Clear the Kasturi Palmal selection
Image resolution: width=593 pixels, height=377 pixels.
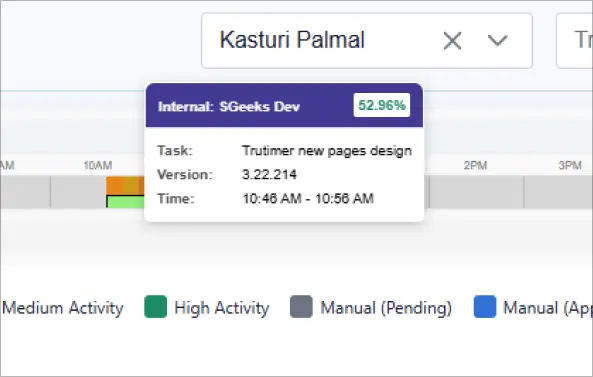click(x=452, y=41)
